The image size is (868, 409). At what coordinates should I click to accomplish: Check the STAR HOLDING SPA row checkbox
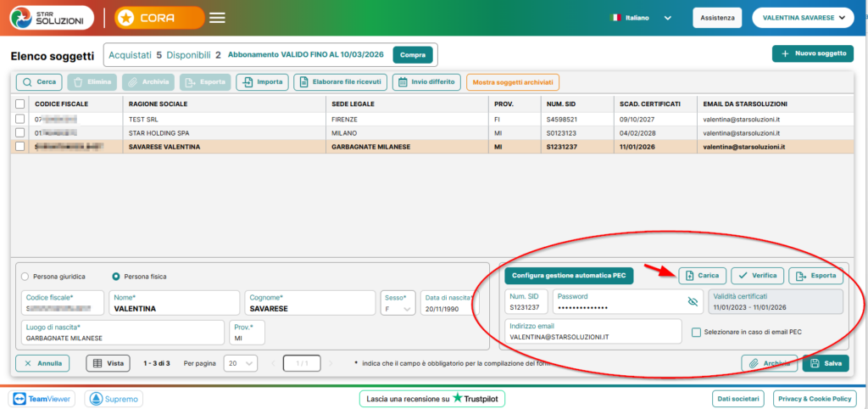[x=20, y=133]
